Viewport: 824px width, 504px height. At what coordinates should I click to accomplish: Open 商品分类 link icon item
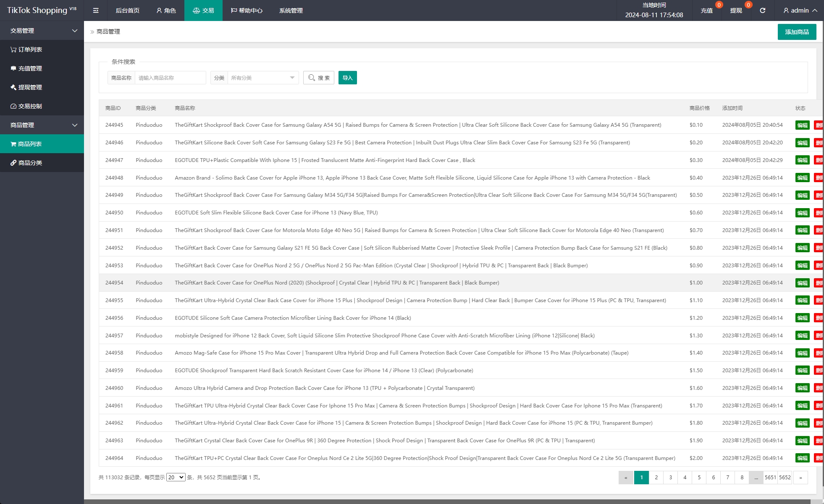tap(26, 163)
